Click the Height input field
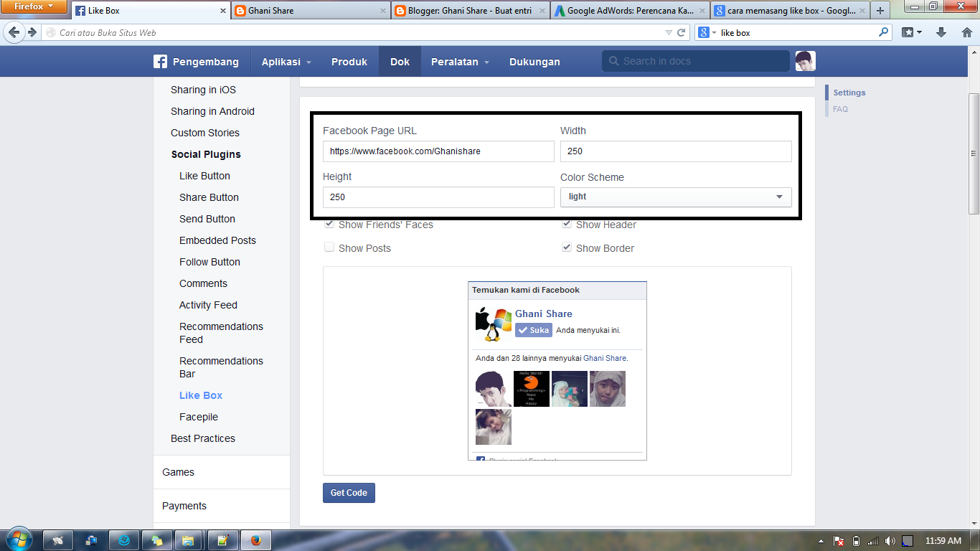 pos(438,197)
